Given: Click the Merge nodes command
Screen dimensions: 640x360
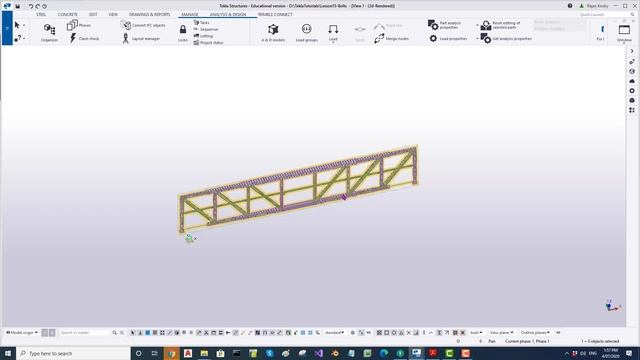Looking at the screenshot, I should (x=391, y=38).
